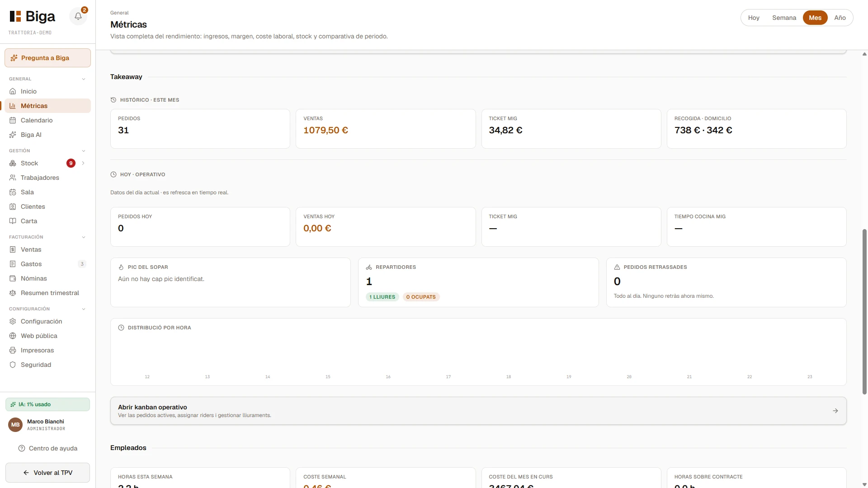Click the 738 € · 342 € value
The height and width of the screenshot is (488, 868).
[703, 130]
